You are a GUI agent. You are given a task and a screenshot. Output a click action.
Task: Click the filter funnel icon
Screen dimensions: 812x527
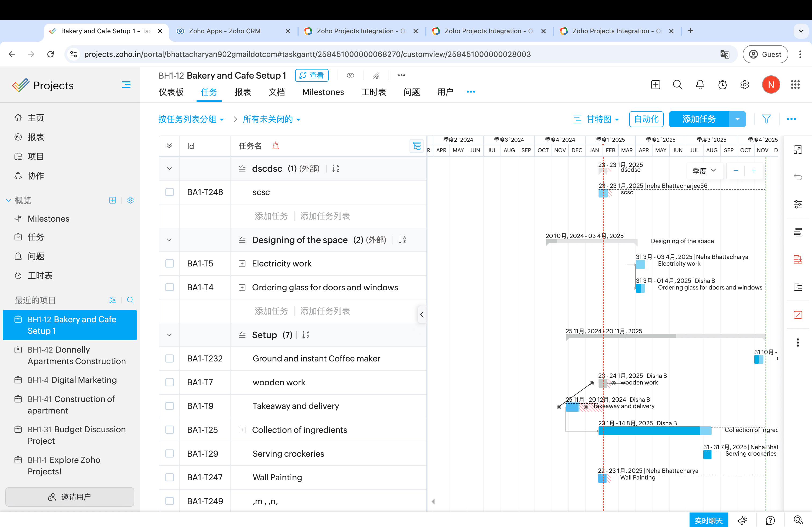click(766, 119)
